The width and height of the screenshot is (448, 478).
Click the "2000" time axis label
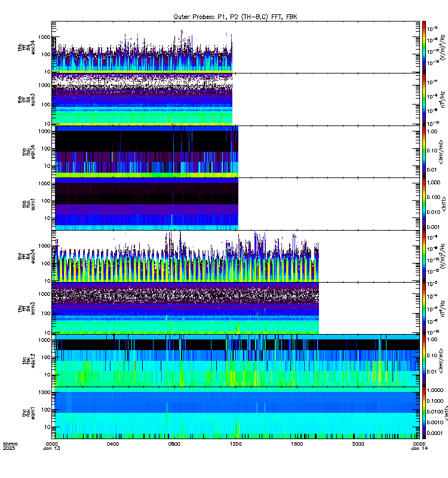tap(358, 444)
